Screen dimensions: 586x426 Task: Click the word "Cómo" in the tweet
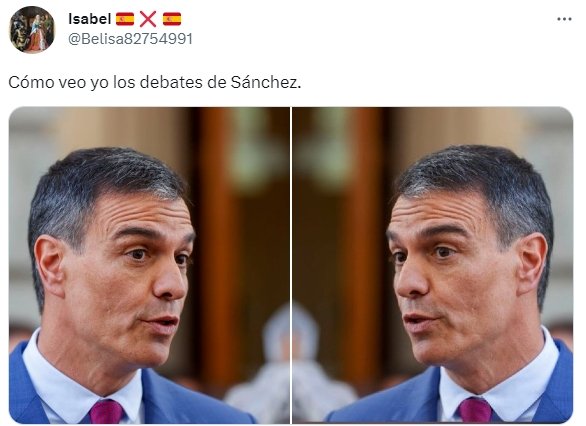pos(31,83)
